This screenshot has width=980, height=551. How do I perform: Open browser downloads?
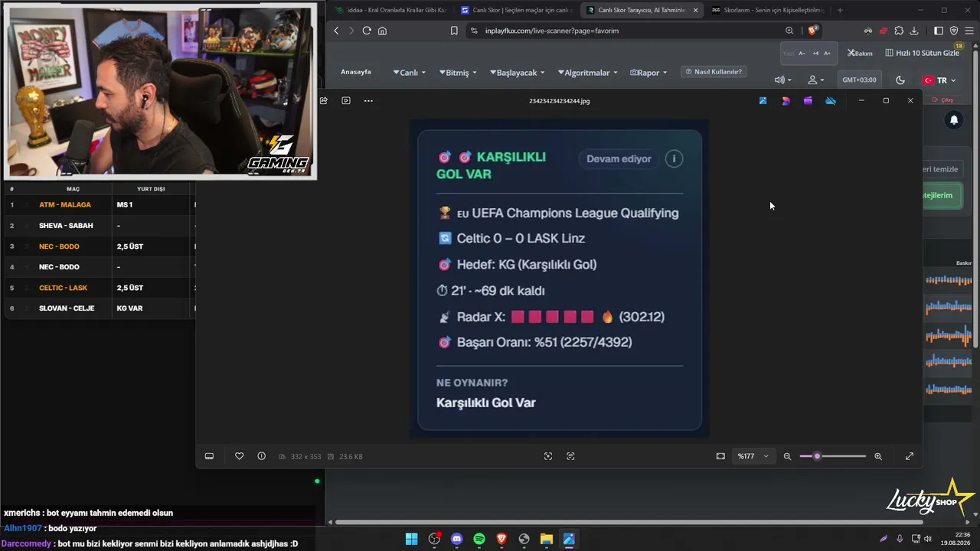click(914, 31)
